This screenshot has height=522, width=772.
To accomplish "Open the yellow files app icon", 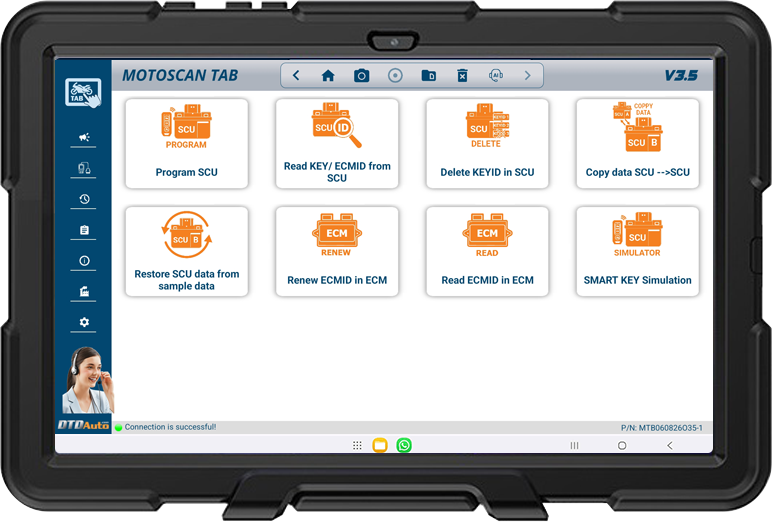I will [380, 445].
